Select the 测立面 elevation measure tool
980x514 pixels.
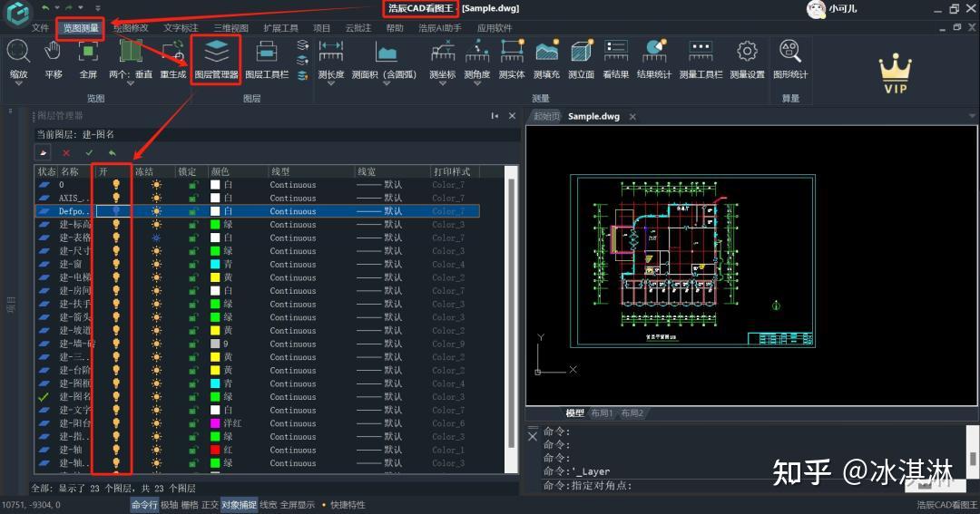click(x=582, y=52)
